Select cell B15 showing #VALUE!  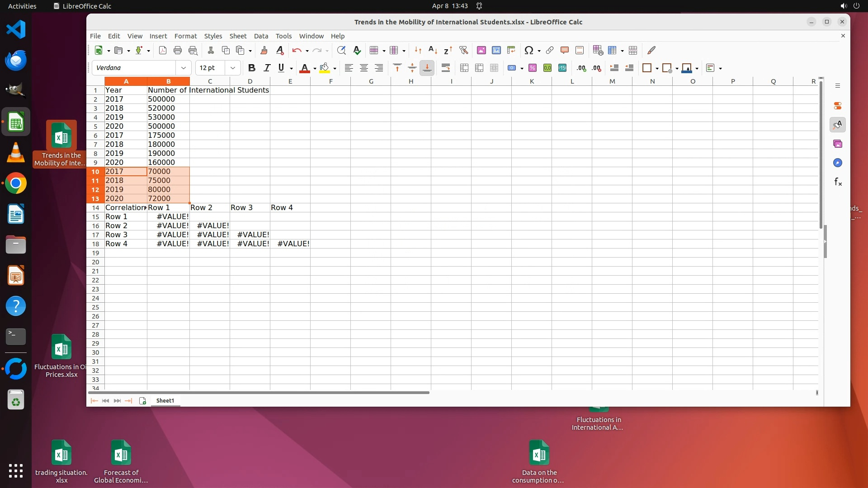click(168, 217)
